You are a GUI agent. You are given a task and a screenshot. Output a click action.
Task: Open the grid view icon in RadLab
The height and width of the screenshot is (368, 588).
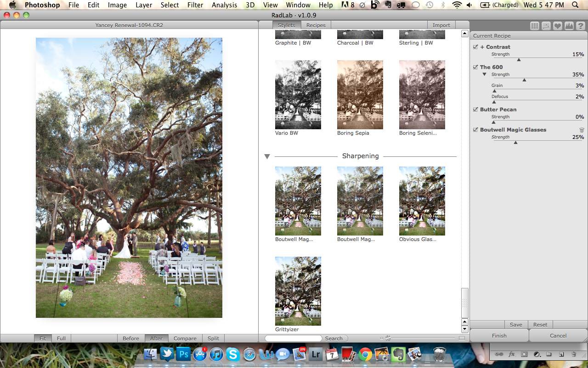click(535, 26)
